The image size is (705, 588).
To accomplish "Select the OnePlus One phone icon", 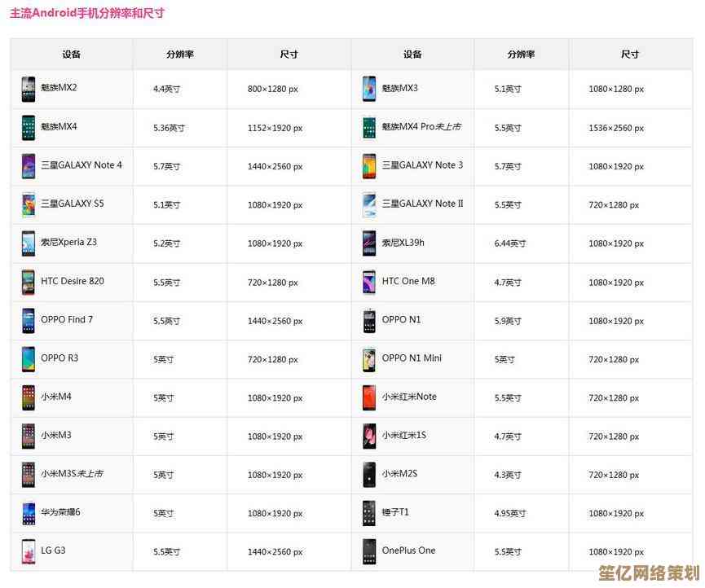I will [x=369, y=551].
